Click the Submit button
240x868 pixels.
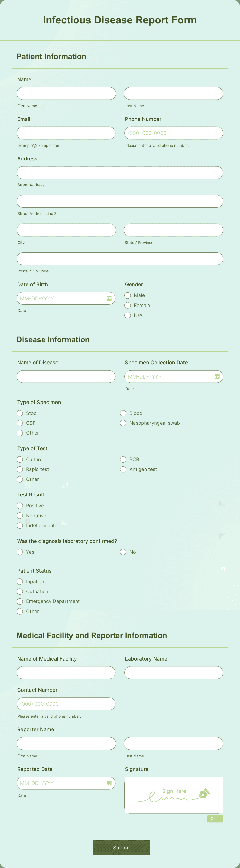(x=121, y=847)
